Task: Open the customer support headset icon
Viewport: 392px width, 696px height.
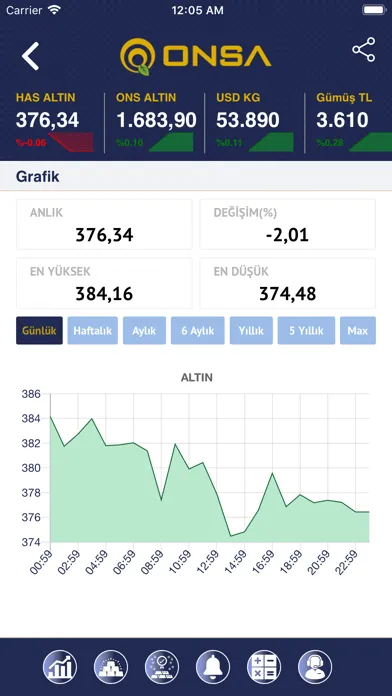Action: pos(315,667)
